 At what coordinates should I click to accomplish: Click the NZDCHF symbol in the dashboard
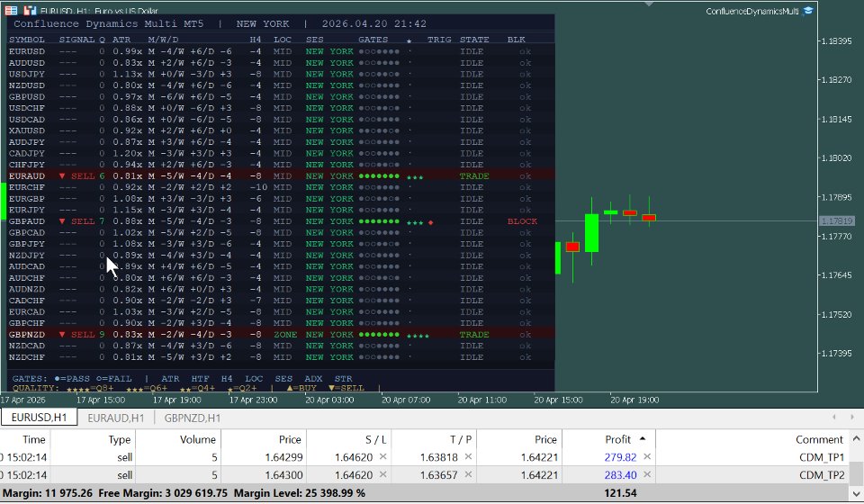(27, 357)
